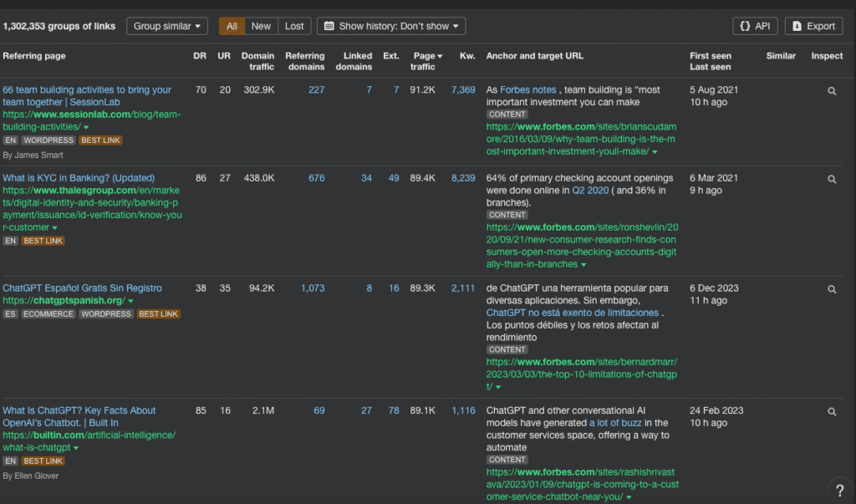The width and height of the screenshot is (856, 504).
Task: Click the API button
Action: (x=755, y=26)
